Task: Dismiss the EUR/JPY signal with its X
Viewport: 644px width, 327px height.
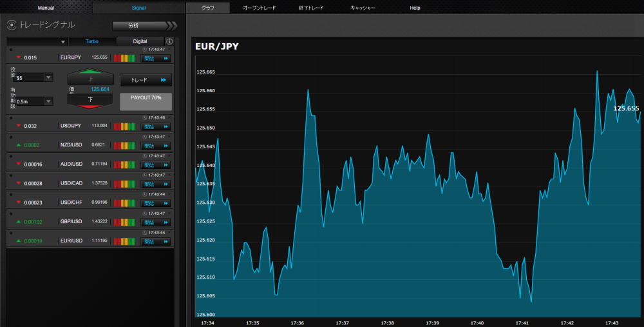Action: coord(169,49)
